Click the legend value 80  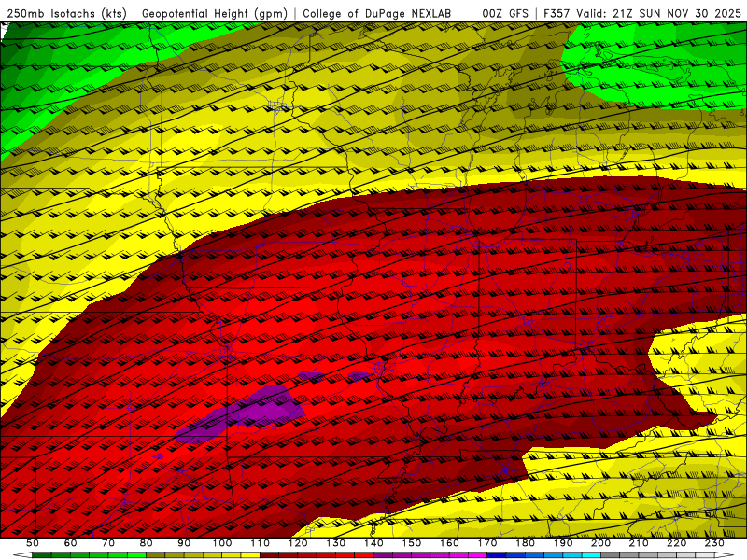point(147,543)
